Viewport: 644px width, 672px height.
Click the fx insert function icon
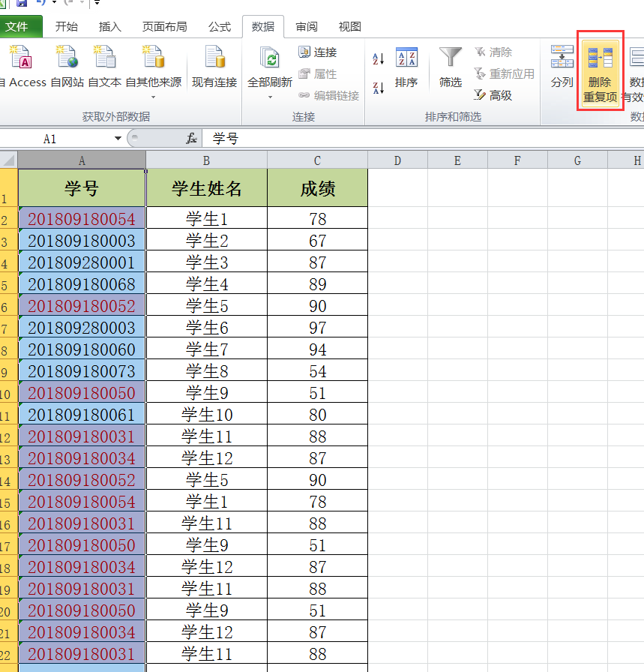191,139
